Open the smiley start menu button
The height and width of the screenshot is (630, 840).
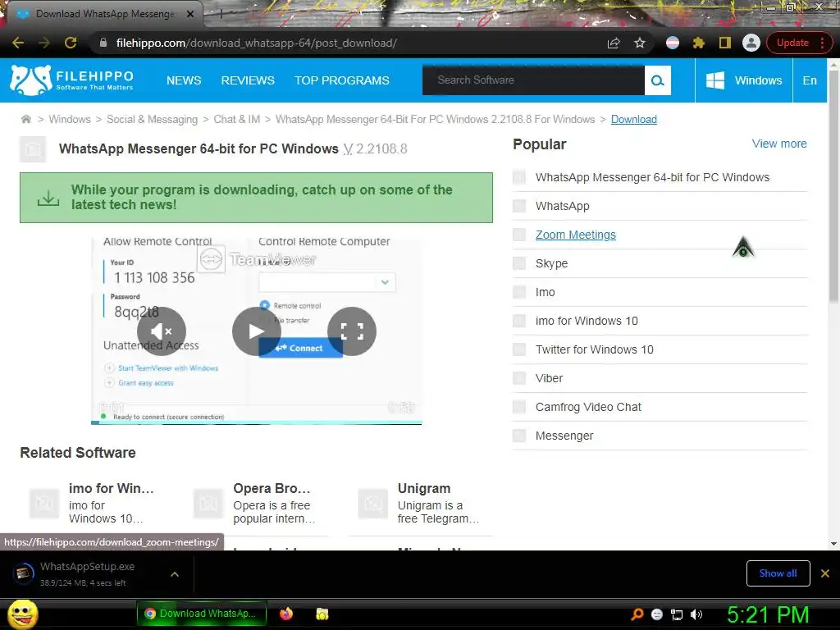coord(22,614)
